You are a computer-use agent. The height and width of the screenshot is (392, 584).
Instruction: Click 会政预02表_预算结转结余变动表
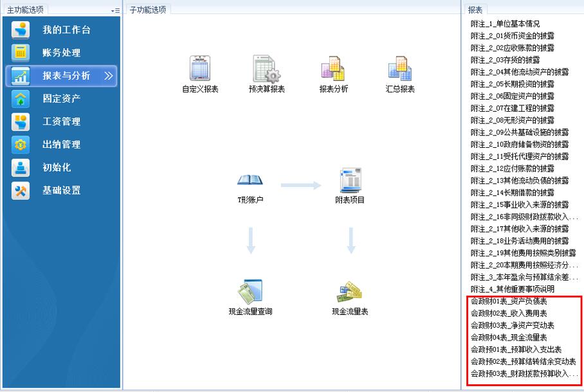click(x=524, y=361)
